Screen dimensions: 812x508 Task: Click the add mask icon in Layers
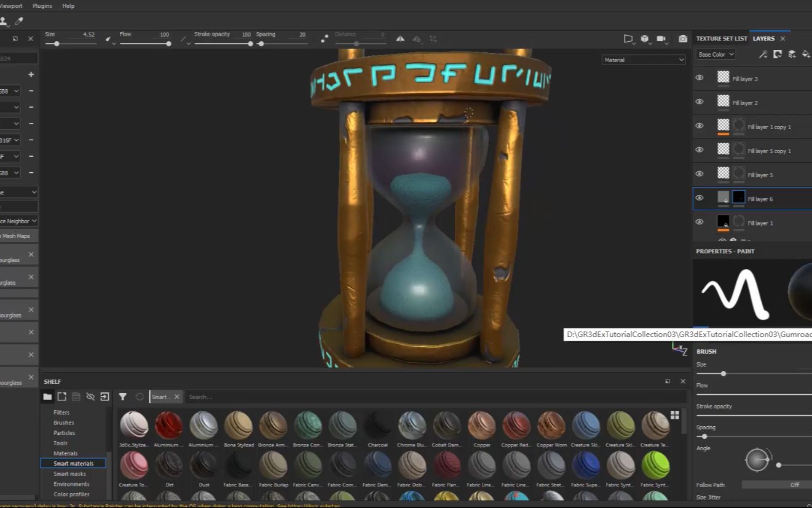point(778,54)
